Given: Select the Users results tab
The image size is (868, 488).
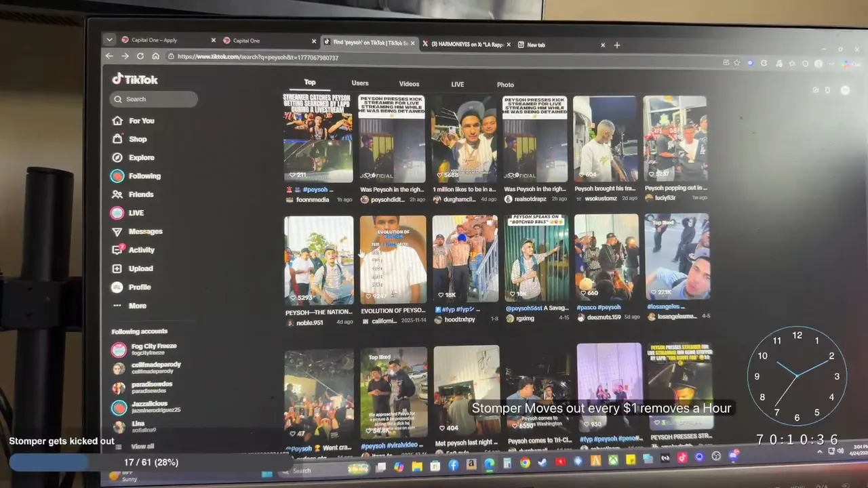Looking at the screenshot, I should point(360,83).
